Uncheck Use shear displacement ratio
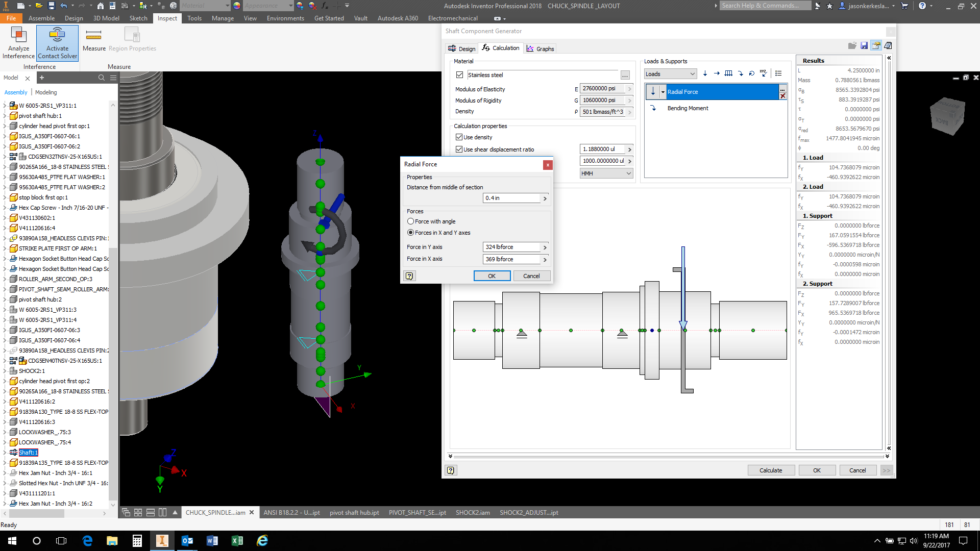This screenshot has width=980, height=551. 459,149
